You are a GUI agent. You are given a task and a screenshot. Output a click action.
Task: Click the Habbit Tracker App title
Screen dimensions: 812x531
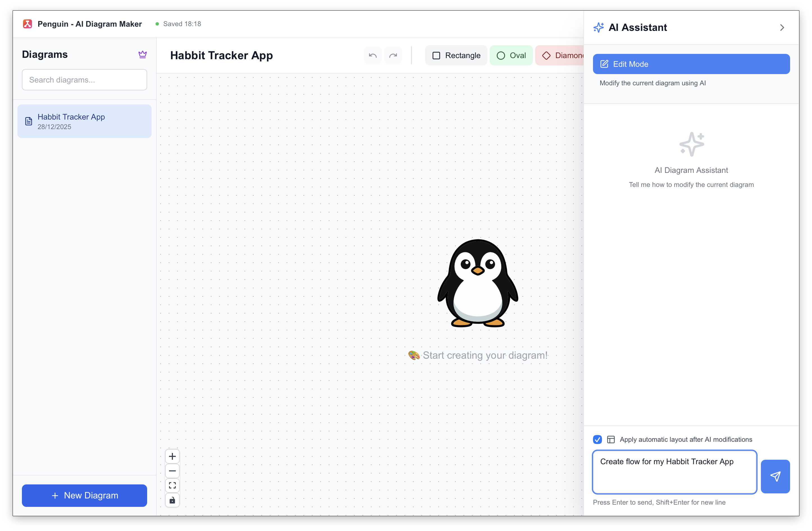(222, 56)
